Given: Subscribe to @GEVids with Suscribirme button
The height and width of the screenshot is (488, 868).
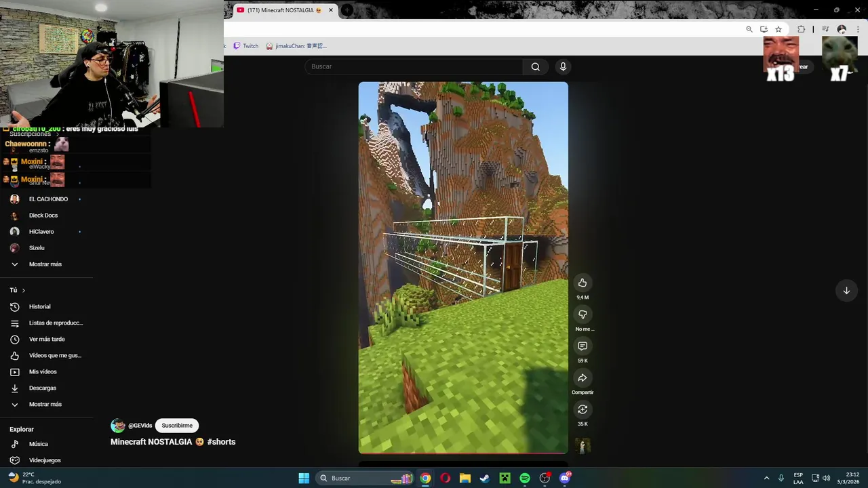Looking at the screenshot, I should coord(177,426).
